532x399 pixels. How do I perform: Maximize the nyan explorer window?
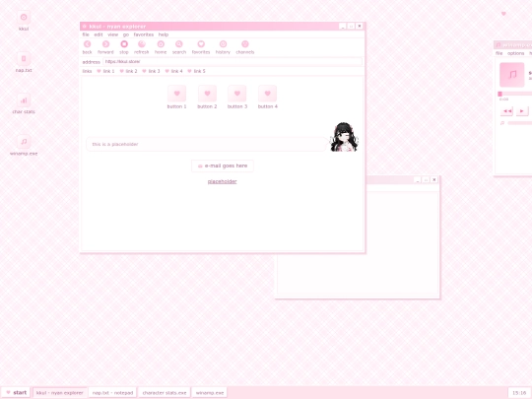(x=351, y=27)
